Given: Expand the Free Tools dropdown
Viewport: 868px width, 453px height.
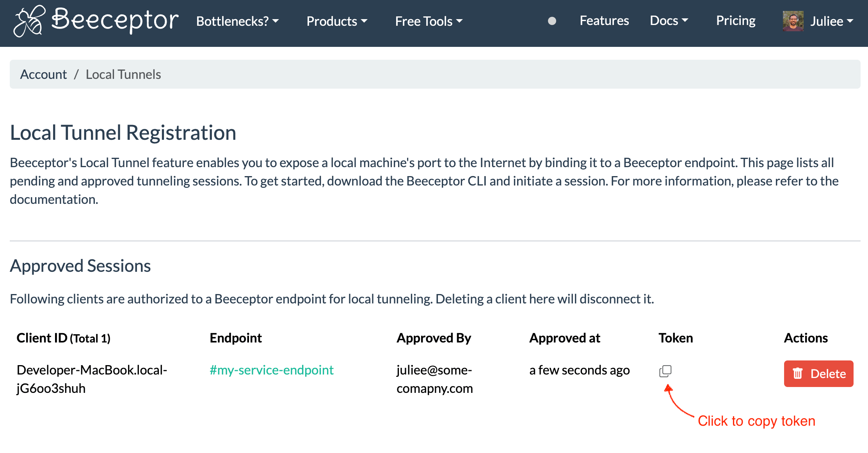Looking at the screenshot, I should [x=429, y=21].
